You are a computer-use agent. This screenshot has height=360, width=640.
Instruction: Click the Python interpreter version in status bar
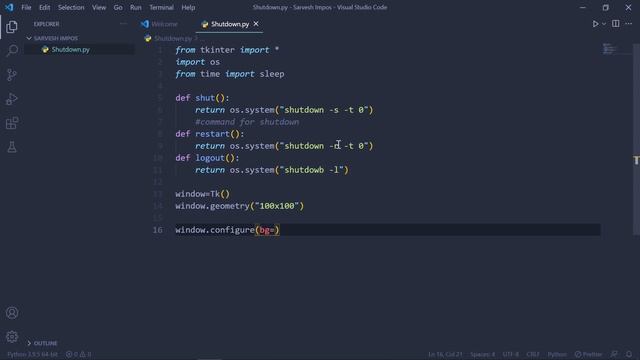(32, 354)
